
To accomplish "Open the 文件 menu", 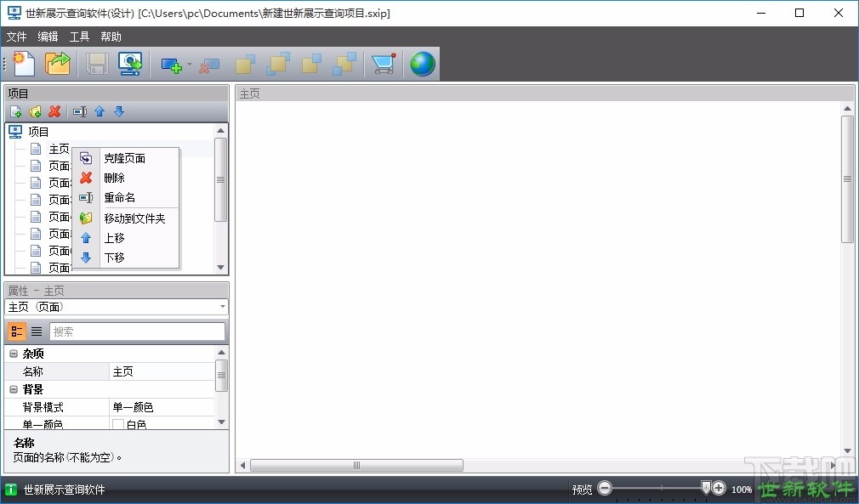I will coord(16,37).
